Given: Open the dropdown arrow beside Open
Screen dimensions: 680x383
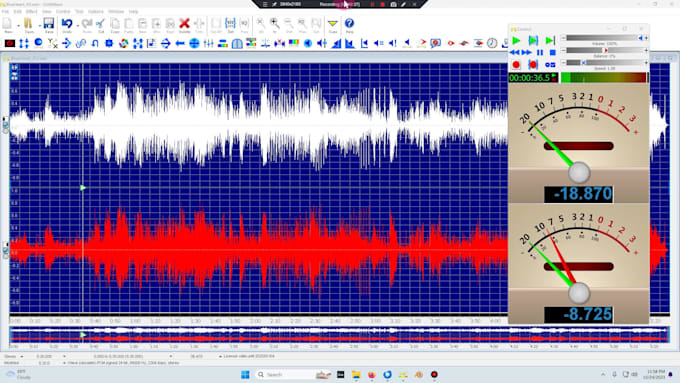Looking at the screenshot, I should 39,25.
